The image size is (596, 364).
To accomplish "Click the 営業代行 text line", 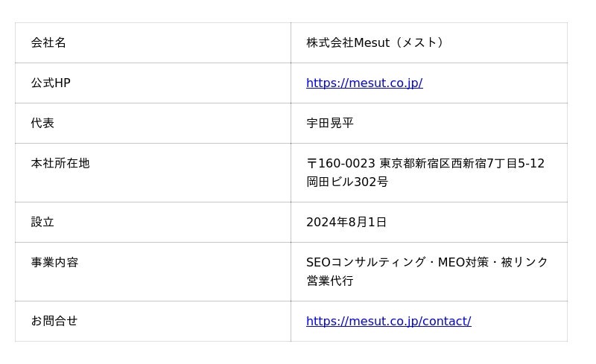I will point(330,281).
